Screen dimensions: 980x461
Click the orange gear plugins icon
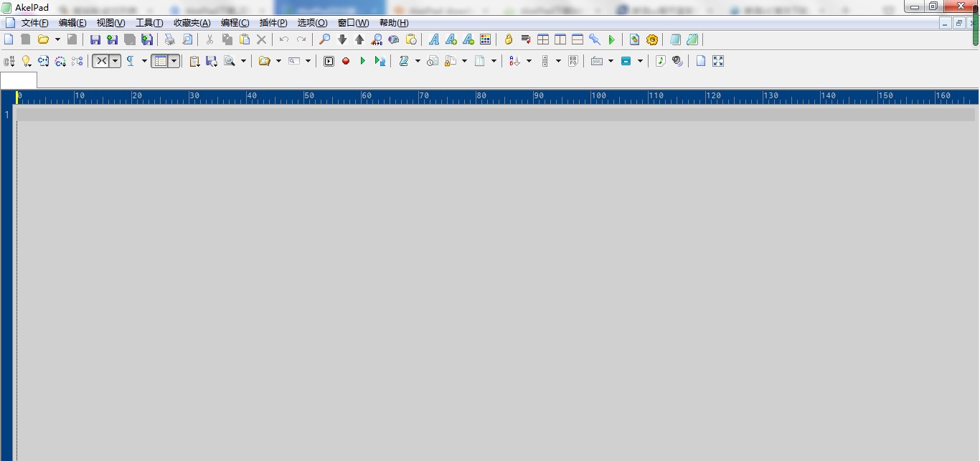pyautogui.click(x=652, y=39)
